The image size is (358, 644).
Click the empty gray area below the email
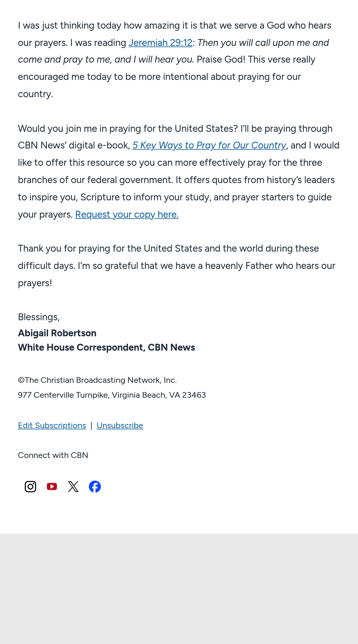point(179,589)
